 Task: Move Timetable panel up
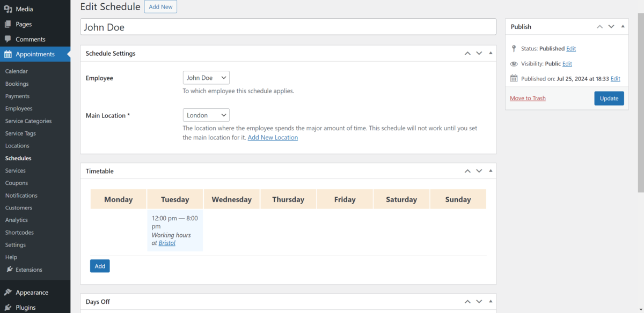[x=467, y=171]
